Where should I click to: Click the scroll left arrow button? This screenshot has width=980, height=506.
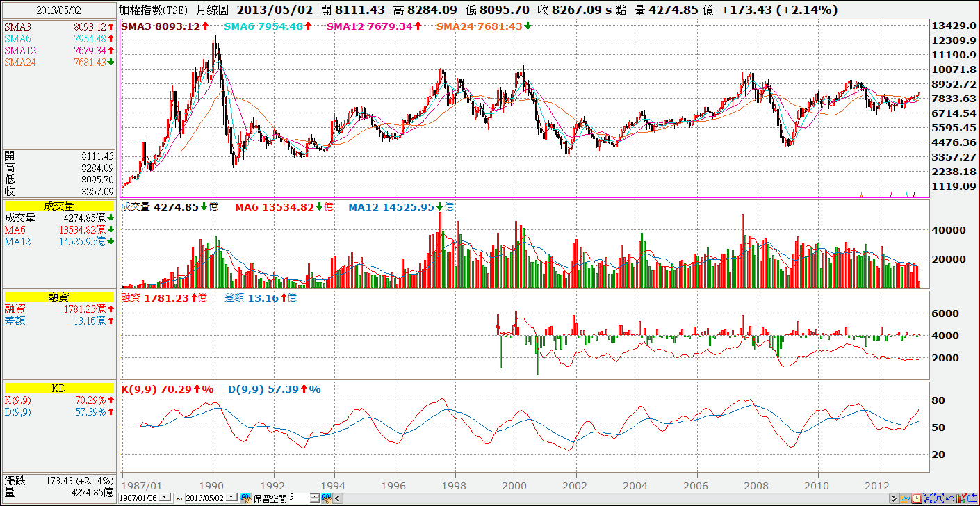(338, 498)
